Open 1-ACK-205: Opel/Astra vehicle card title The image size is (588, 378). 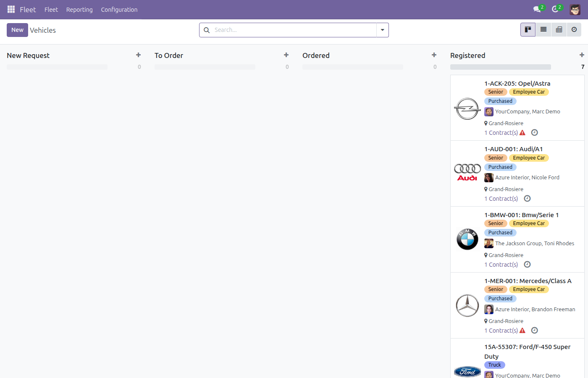point(517,84)
